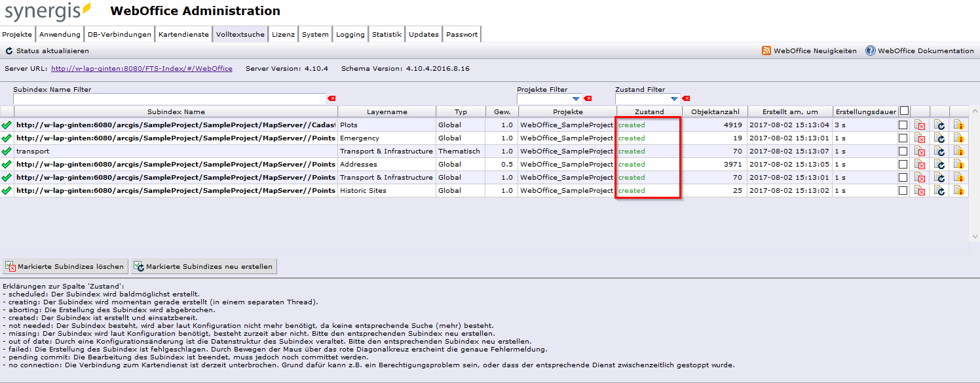The width and height of the screenshot is (980, 383).
Task: Select all subindexes using the header checkbox
Action: (x=903, y=111)
